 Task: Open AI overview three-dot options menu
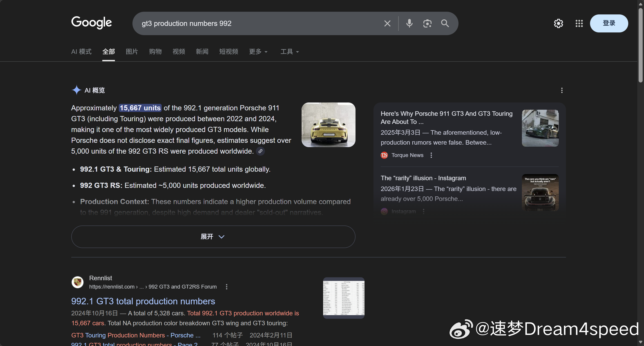tap(562, 90)
